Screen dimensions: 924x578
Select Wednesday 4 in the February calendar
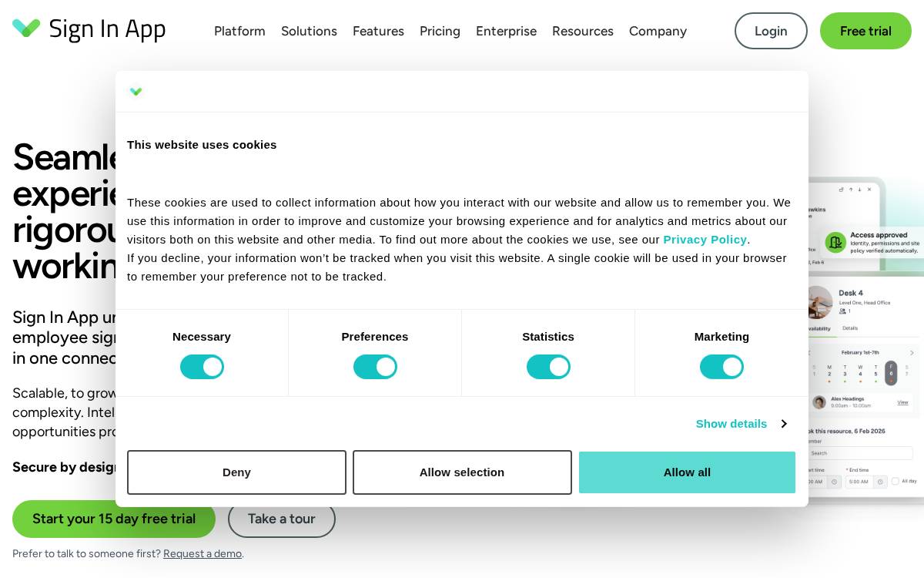click(860, 373)
